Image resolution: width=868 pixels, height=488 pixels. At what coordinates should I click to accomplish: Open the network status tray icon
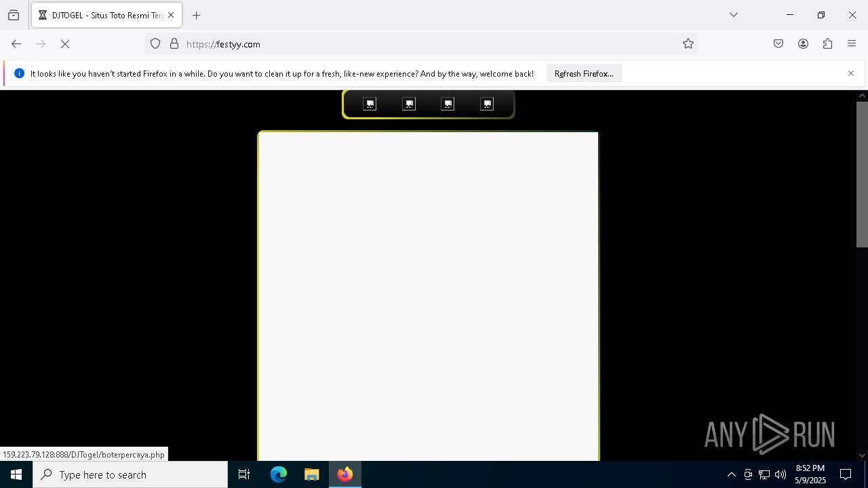764,474
